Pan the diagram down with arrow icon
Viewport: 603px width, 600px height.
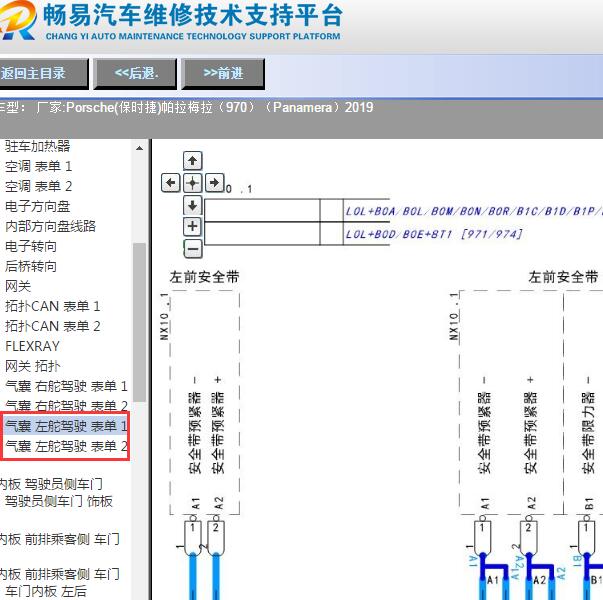point(192,205)
